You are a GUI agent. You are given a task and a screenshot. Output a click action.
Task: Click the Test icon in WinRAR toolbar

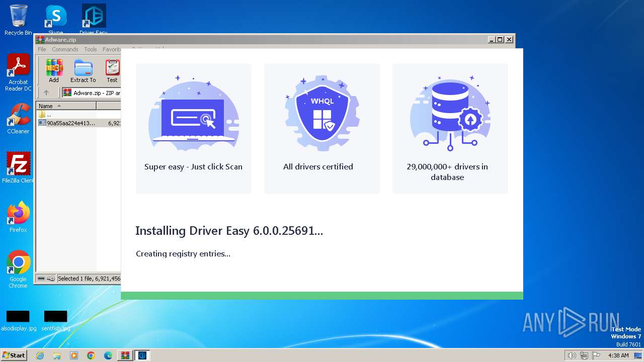[112, 71]
